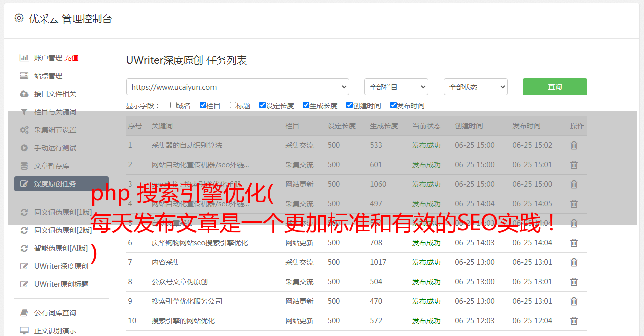Click the refresh icon for 同义词伪原创[1版]
The width and height of the screenshot is (644, 336).
click(x=24, y=212)
